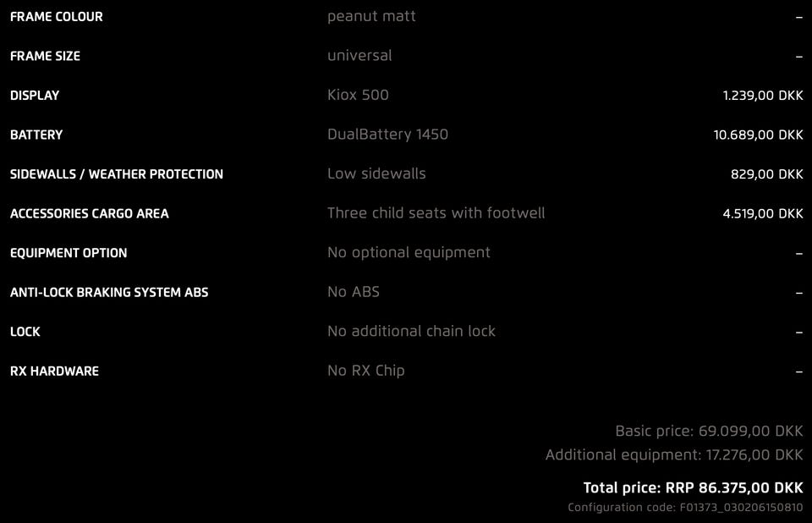Click the 10.689,00 DKK battery price
Viewport: 812px width, 523px height.
758,135
